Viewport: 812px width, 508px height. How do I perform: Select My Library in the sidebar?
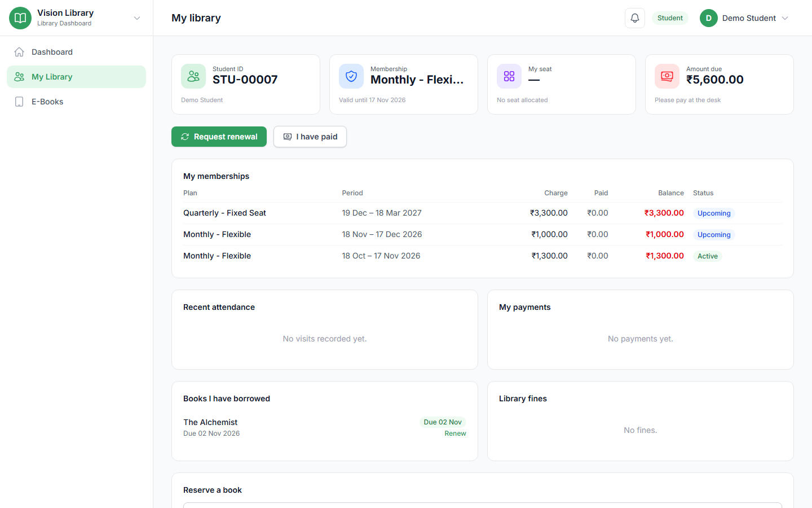point(76,77)
